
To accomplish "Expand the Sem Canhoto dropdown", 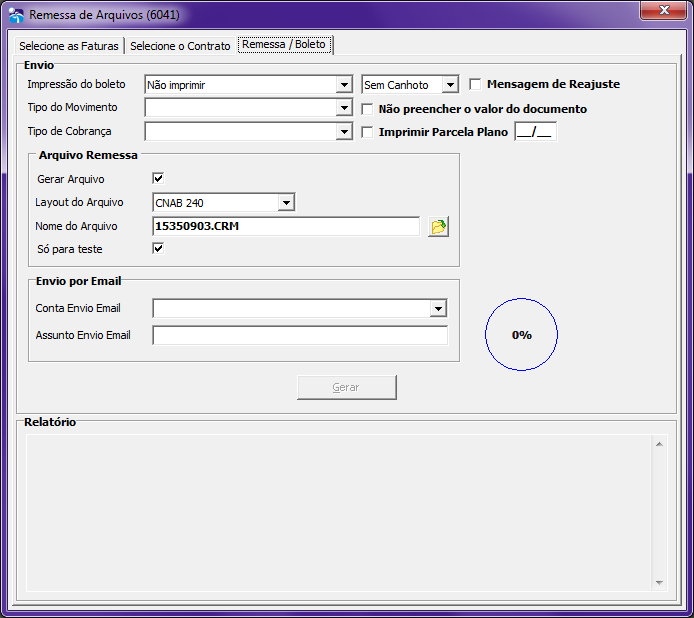I will pyautogui.click(x=450, y=85).
